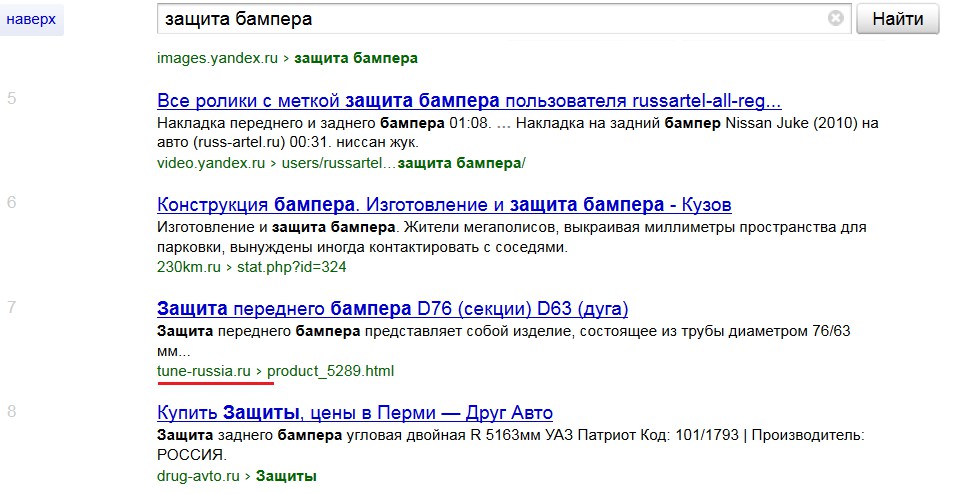957x494 pixels.
Task: Click result number 7
Action: point(12,307)
